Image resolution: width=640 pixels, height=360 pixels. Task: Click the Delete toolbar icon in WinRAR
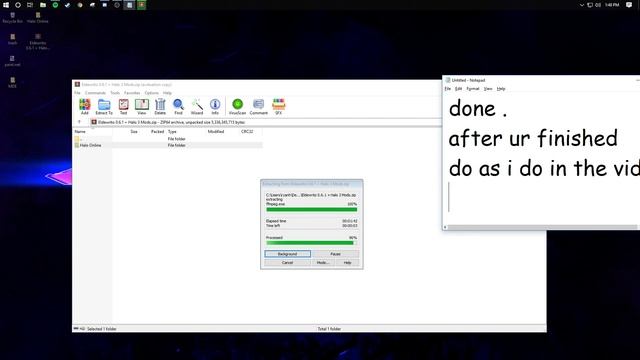(x=160, y=106)
